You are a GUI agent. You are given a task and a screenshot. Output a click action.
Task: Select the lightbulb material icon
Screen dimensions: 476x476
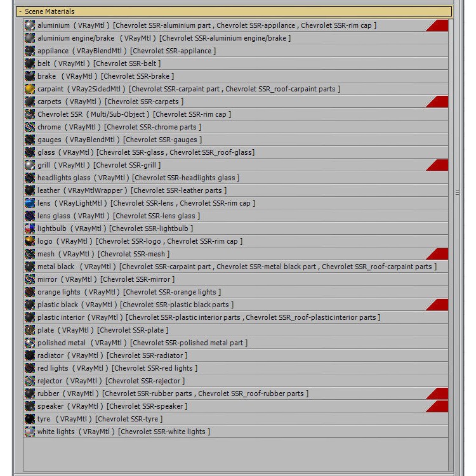tap(30, 228)
